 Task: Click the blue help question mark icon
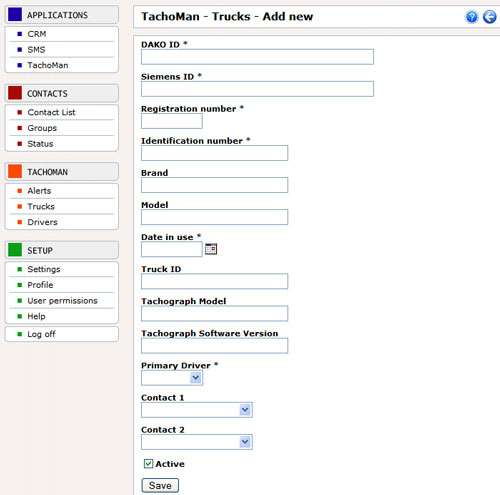(x=472, y=17)
